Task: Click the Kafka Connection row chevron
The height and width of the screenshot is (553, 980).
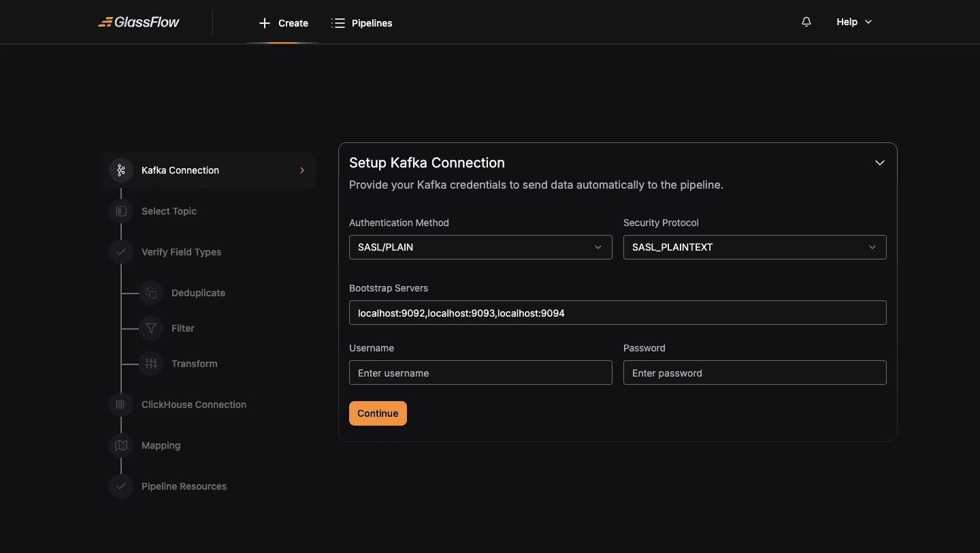Action: (302, 170)
